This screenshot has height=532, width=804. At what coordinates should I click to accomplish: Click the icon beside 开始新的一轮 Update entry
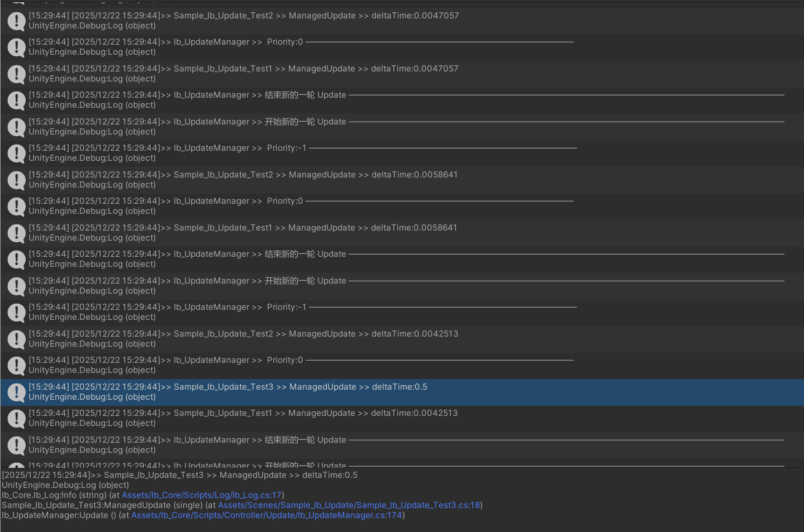[x=16, y=127]
